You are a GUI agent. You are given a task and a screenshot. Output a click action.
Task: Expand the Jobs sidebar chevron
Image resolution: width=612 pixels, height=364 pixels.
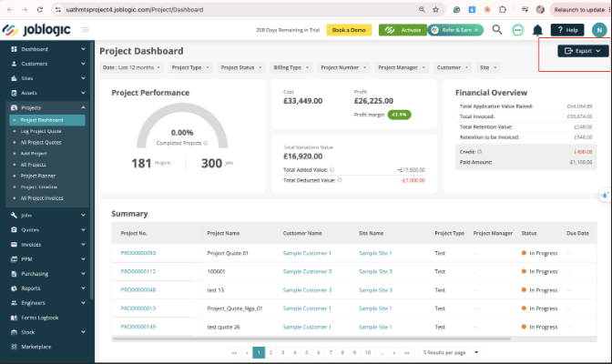83,215
